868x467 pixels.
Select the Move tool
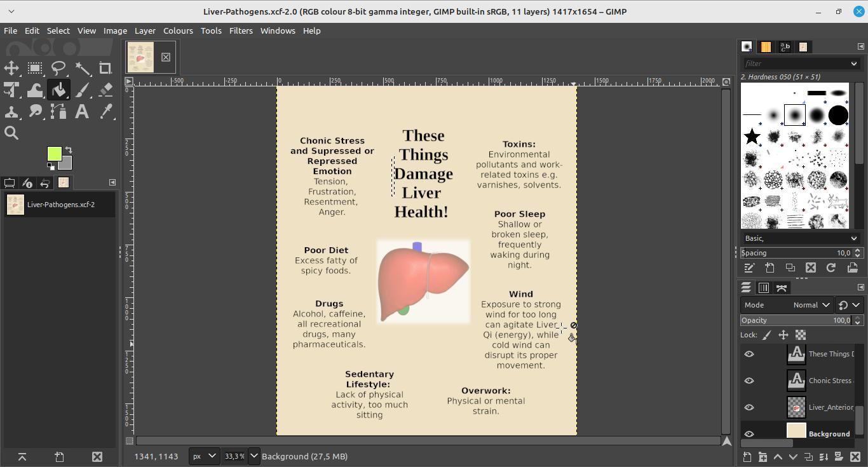11,69
